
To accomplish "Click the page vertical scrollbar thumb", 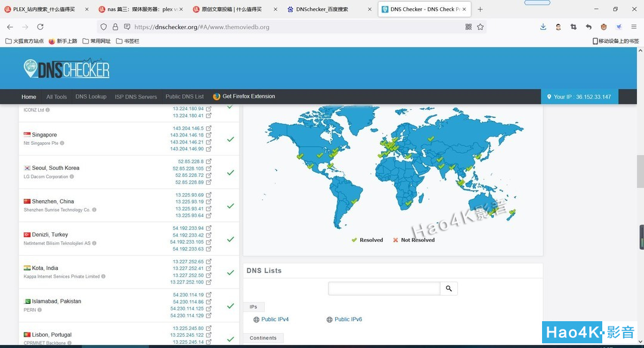I will tap(640, 171).
